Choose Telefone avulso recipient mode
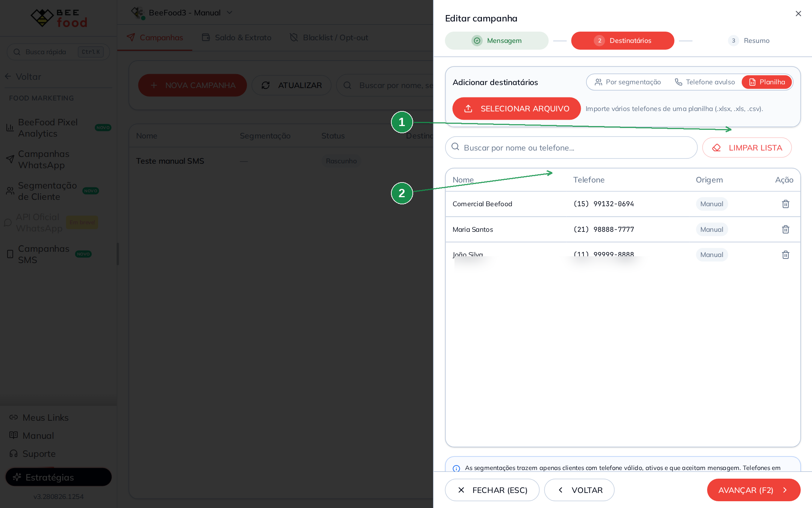The height and width of the screenshot is (508, 812). (704, 82)
